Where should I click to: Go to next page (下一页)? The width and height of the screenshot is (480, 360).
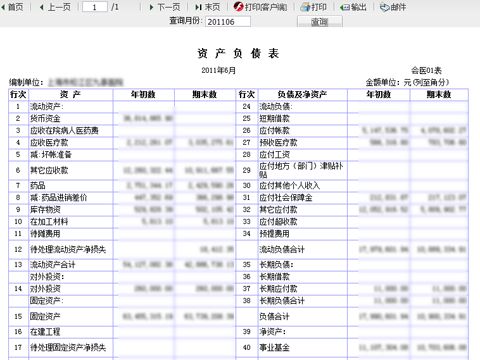point(165,7)
